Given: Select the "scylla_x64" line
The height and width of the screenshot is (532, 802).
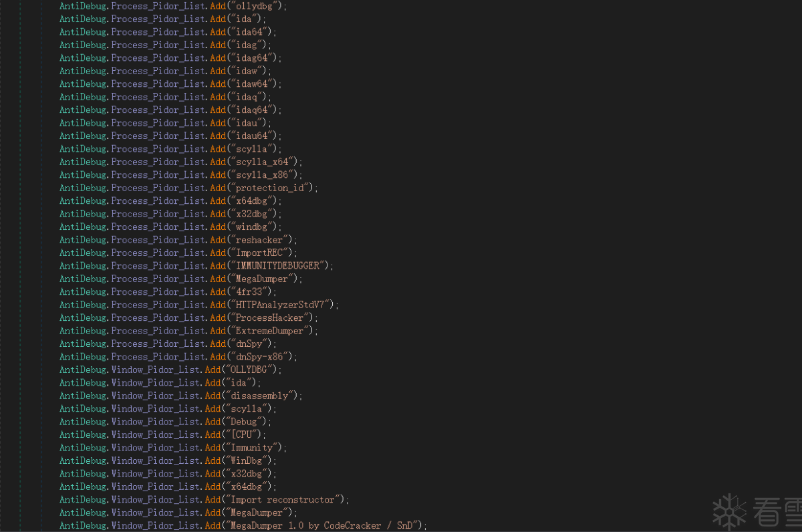Looking at the screenshot, I should coord(181,162).
